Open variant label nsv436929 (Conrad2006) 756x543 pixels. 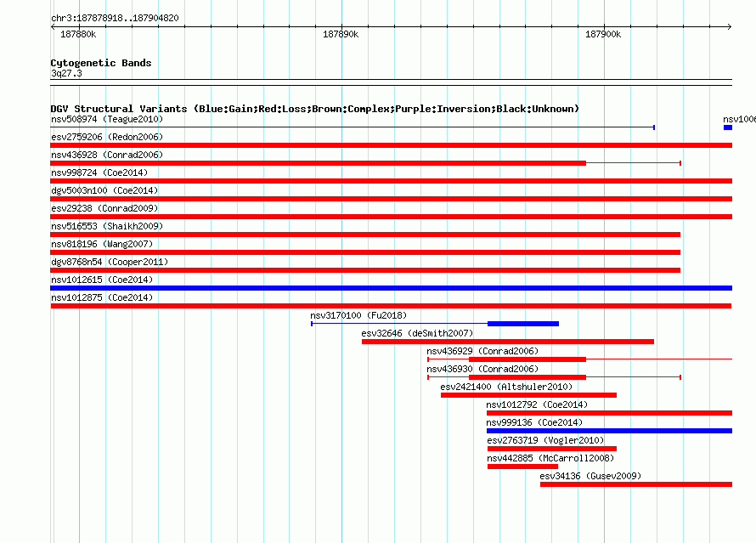point(482,351)
